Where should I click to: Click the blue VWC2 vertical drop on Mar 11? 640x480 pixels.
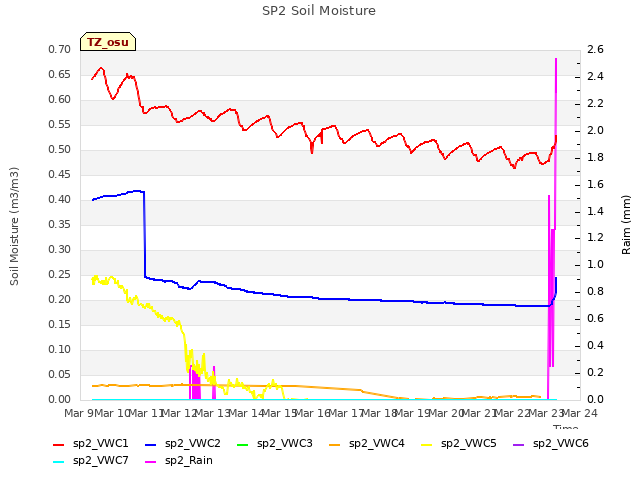[144, 235]
